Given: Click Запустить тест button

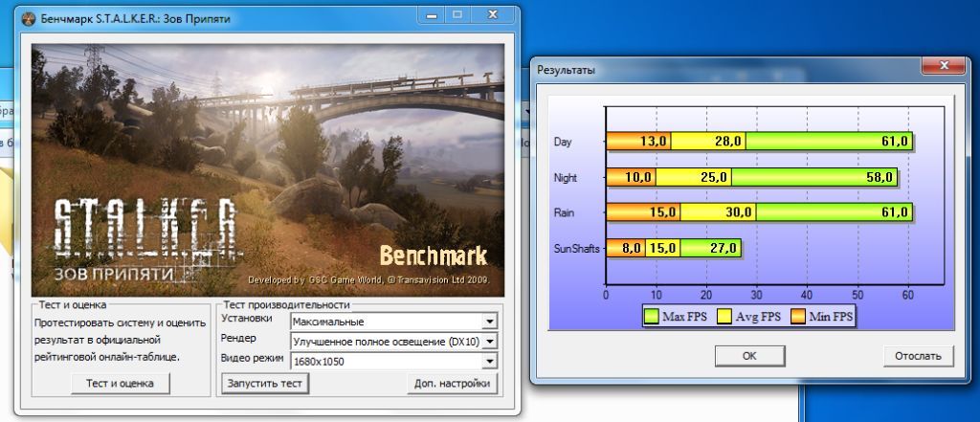Looking at the screenshot, I should (265, 383).
